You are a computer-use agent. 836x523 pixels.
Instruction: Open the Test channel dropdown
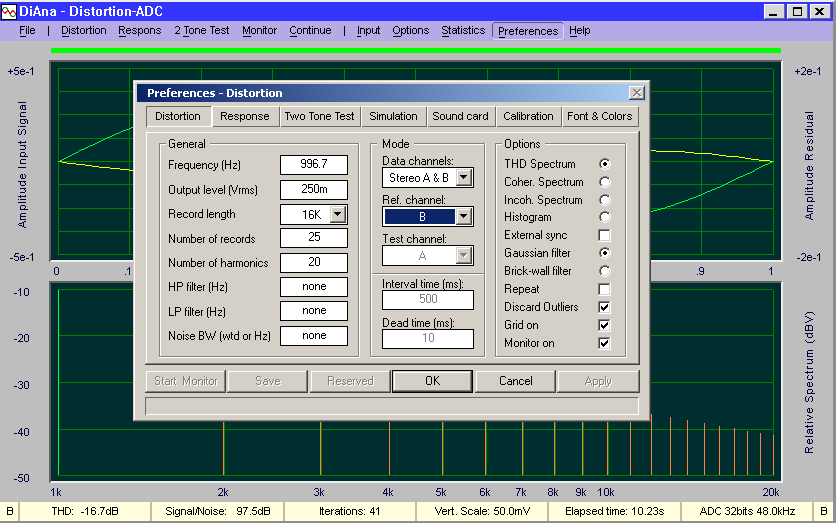point(464,255)
